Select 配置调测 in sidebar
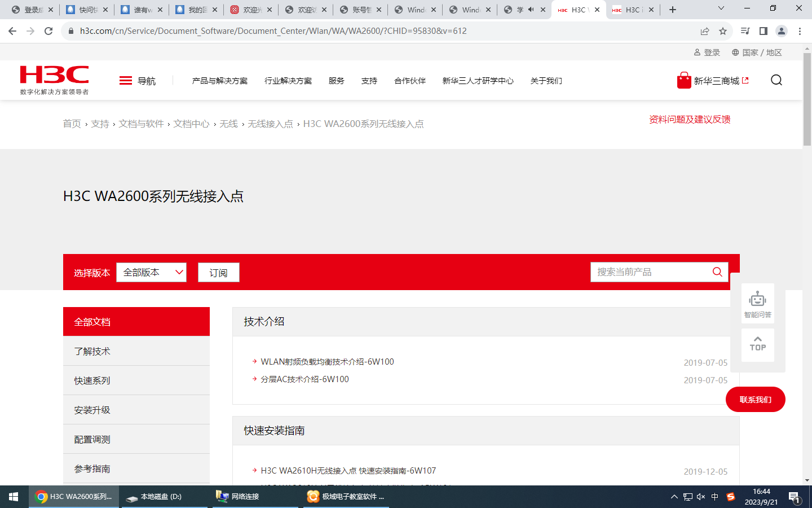The height and width of the screenshot is (508, 812). [136, 439]
